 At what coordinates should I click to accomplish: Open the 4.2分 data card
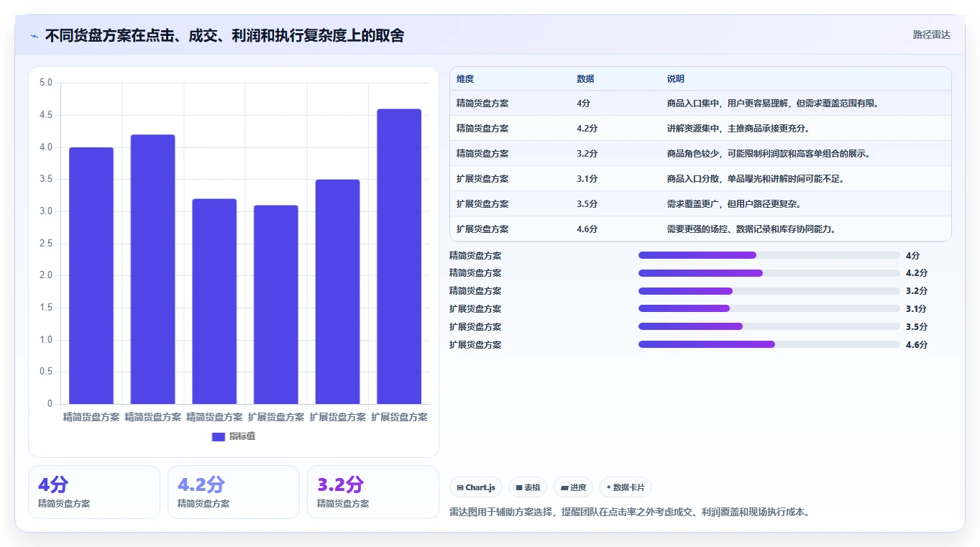pyautogui.click(x=234, y=492)
